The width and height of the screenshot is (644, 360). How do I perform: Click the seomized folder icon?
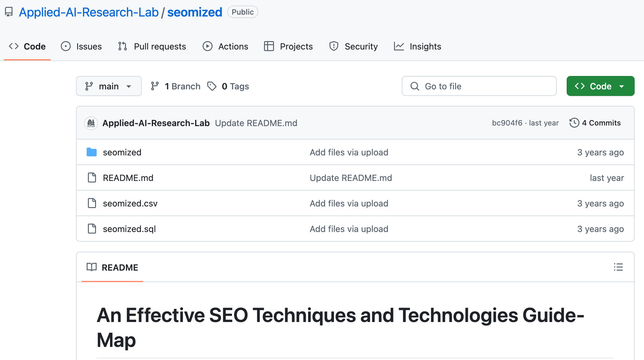(92, 152)
